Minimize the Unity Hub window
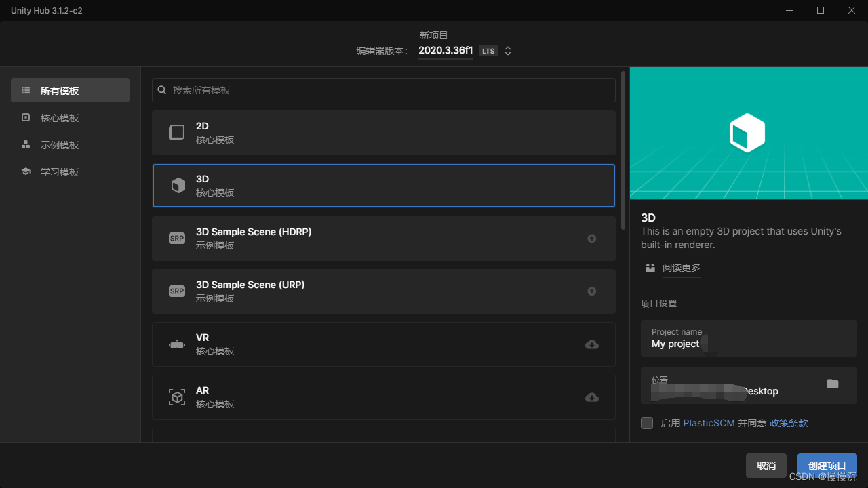 (789, 10)
